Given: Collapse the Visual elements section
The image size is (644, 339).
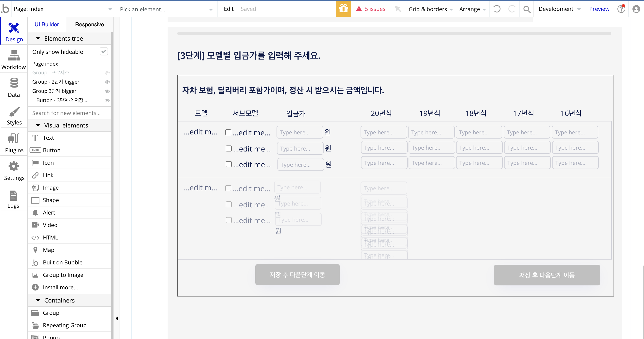Looking at the screenshot, I should click(38, 125).
